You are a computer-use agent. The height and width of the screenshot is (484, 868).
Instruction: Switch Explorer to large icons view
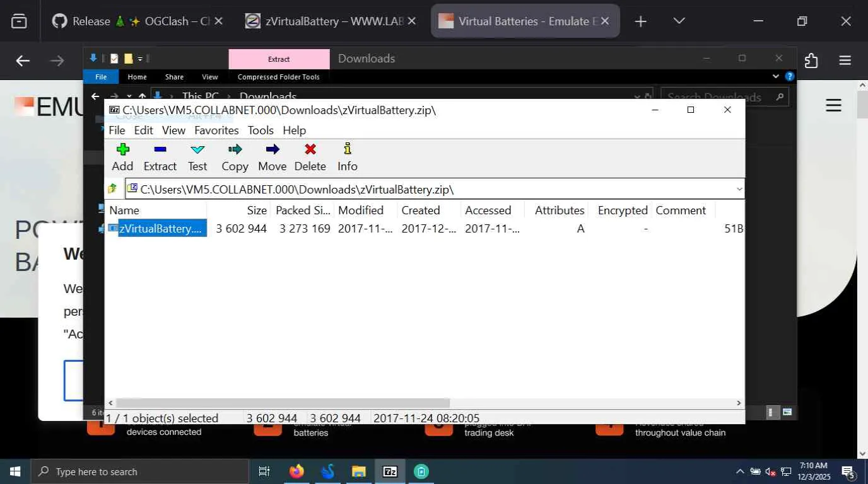pos(787,412)
